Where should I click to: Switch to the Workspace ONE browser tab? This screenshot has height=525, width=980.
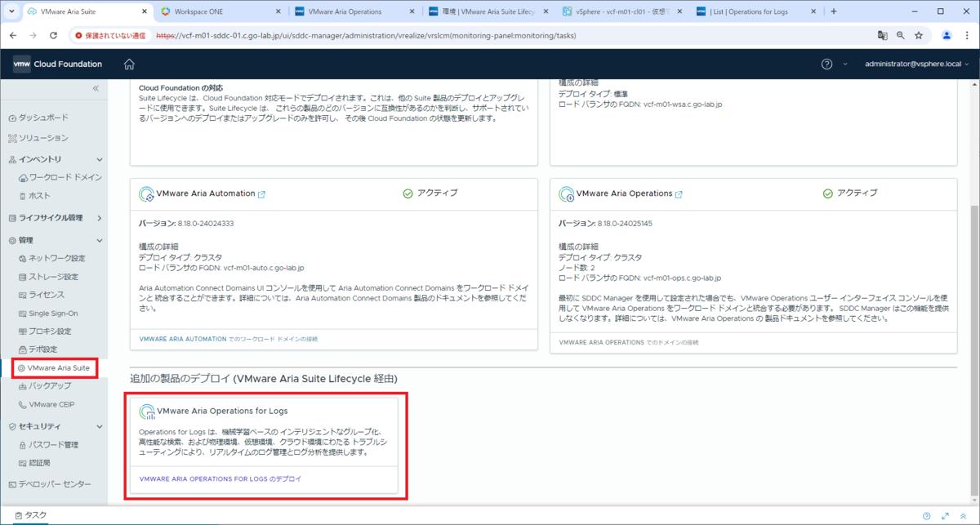tap(220, 11)
